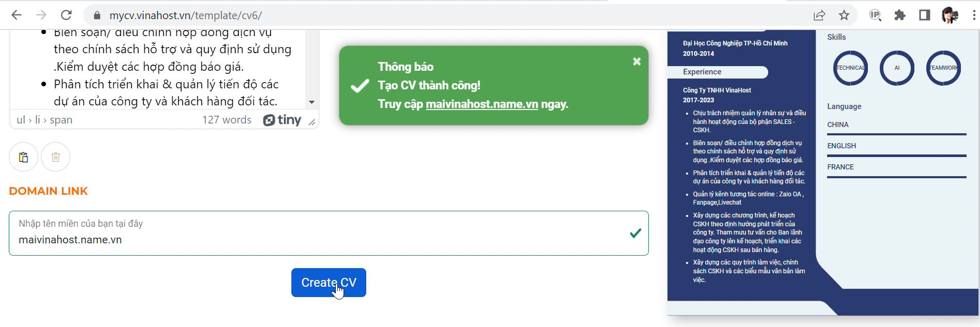Image resolution: width=980 pixels, height=327 pixels.
Task: Click the trash delete icon button
Action: (x=56, y=157)
